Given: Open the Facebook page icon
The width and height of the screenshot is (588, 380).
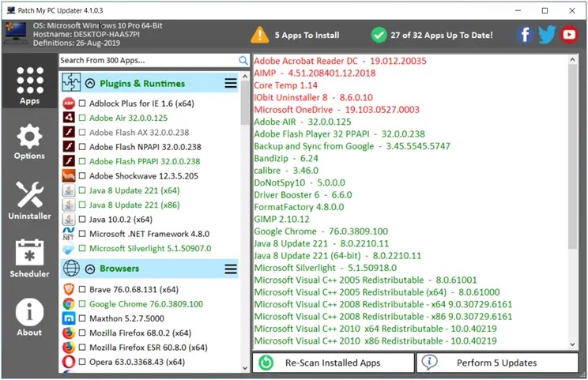Looking at the screenshot, I should point(525,35).
